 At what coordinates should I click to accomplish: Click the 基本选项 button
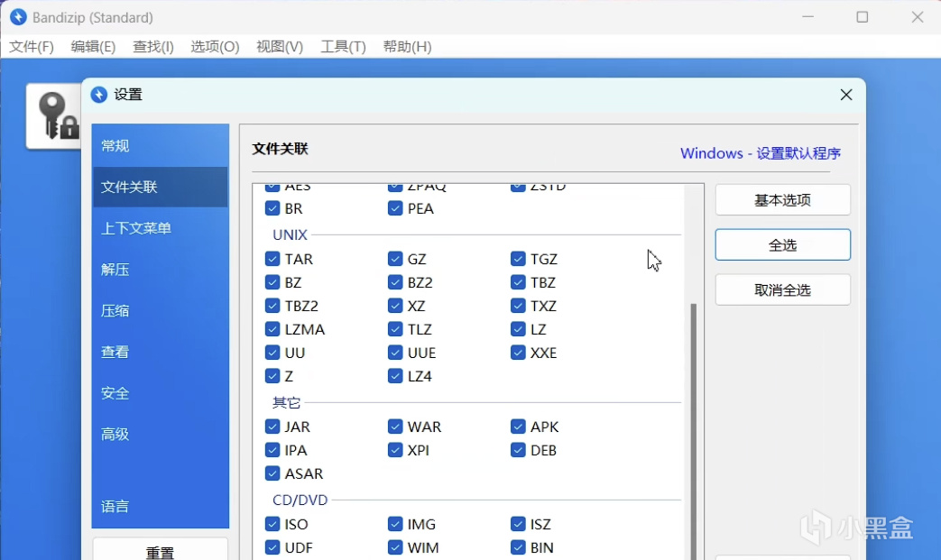coord(782,199)
